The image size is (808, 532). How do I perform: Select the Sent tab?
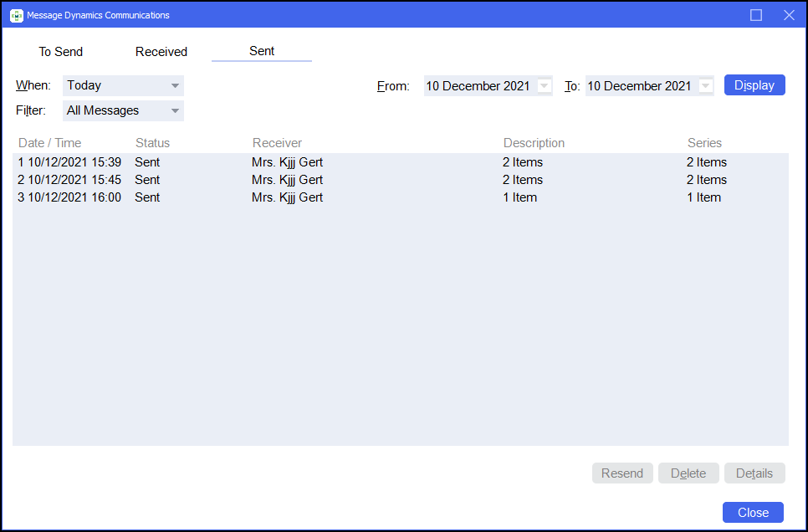[x=262, y=51]
